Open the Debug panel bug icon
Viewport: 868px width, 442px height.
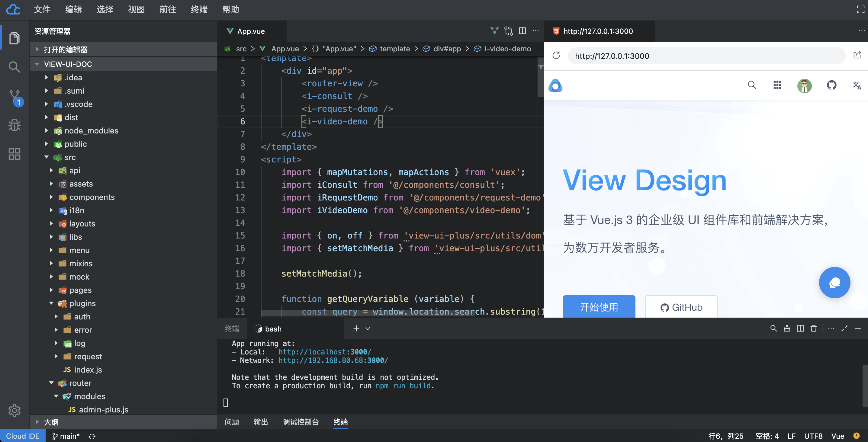pyautogui.click(x=14, y=125)
